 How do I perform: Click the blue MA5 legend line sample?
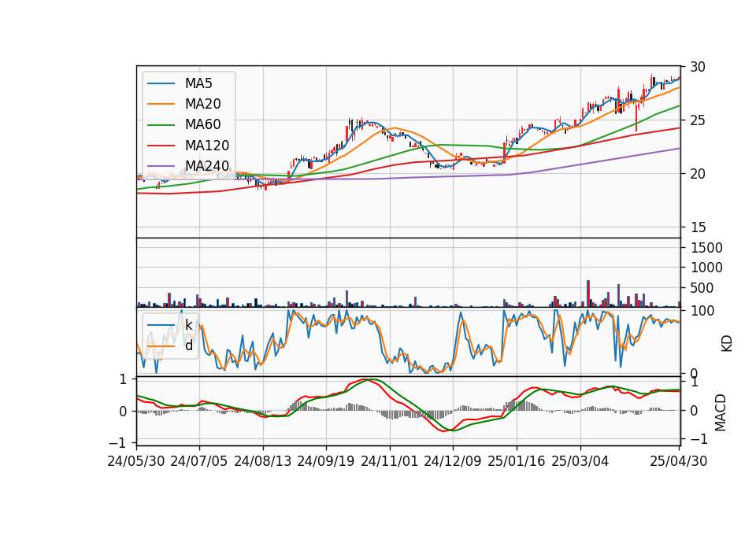click(x=161, y=84)
